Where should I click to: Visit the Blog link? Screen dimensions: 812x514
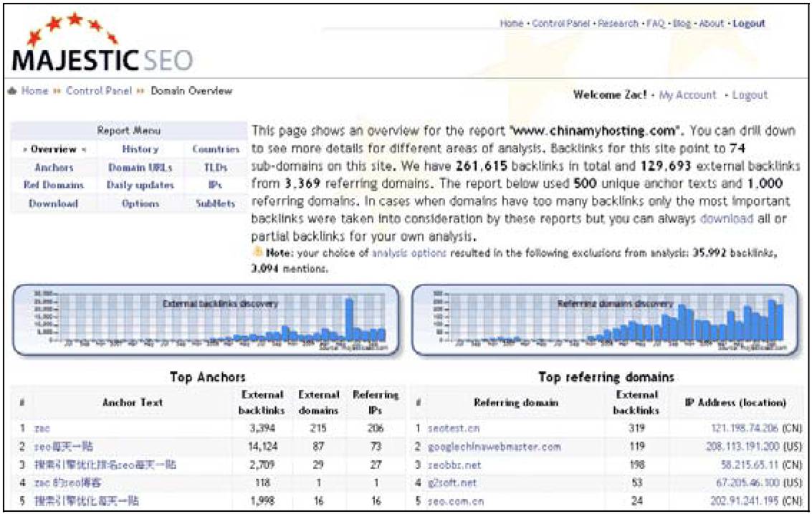click(682, 24)
